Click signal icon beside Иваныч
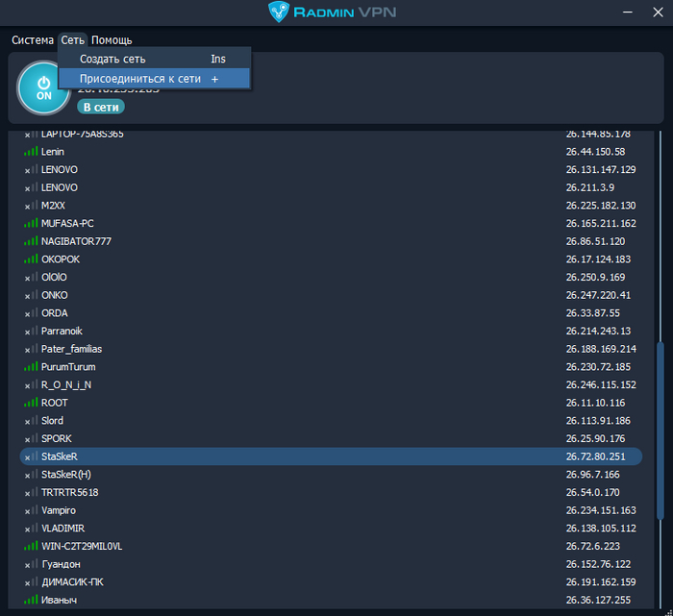This screenshot has width=673, height=616. tap(31, 600)
